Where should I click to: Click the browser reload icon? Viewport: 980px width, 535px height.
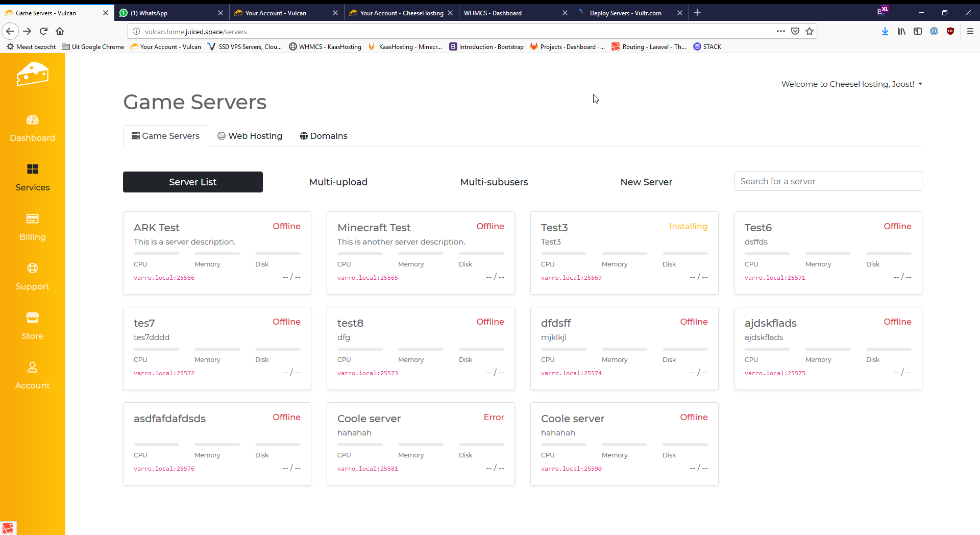coord(44,31)
